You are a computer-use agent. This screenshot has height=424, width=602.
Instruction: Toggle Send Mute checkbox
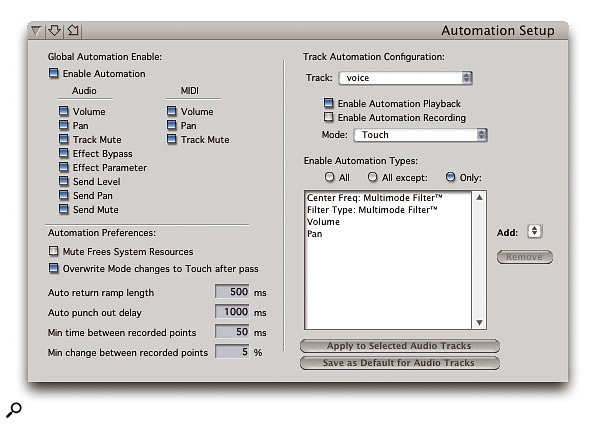point(63,209)
